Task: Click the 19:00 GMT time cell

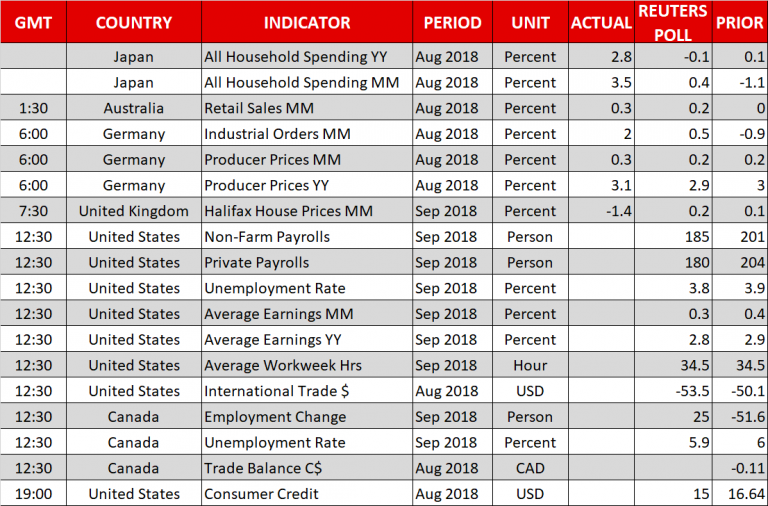Action: (x=33, y=494)
